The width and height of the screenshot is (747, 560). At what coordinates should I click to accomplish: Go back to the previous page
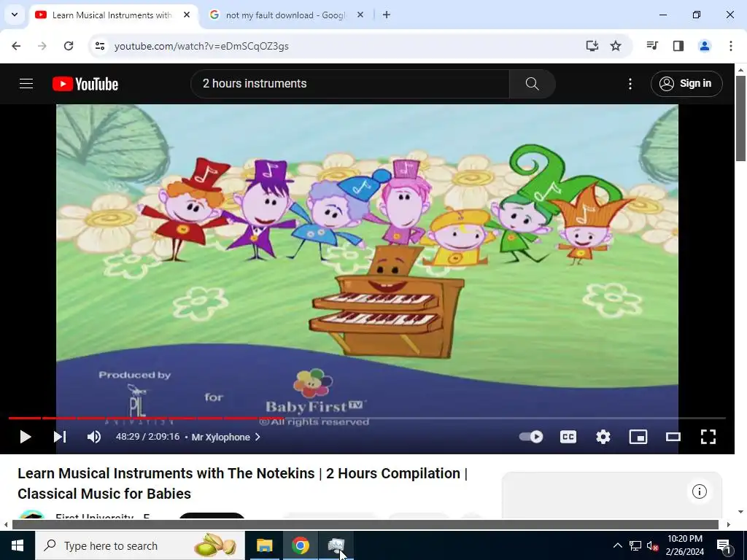pyautogui.click(x=16, y=46)
